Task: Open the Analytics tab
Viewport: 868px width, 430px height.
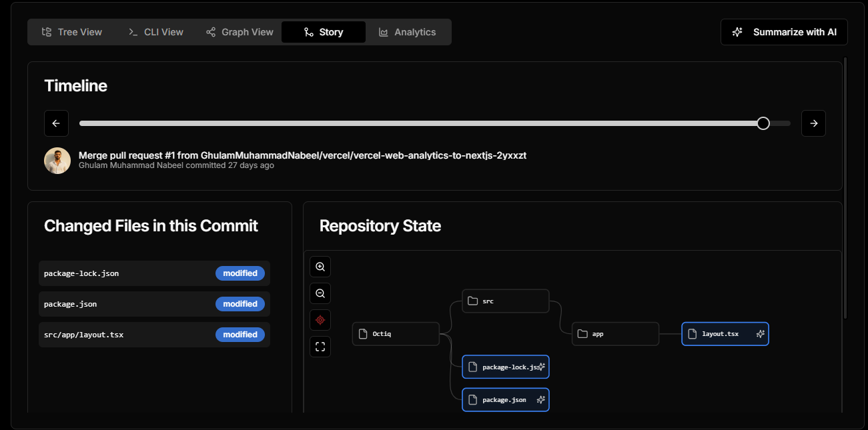Action: [407, 32]
